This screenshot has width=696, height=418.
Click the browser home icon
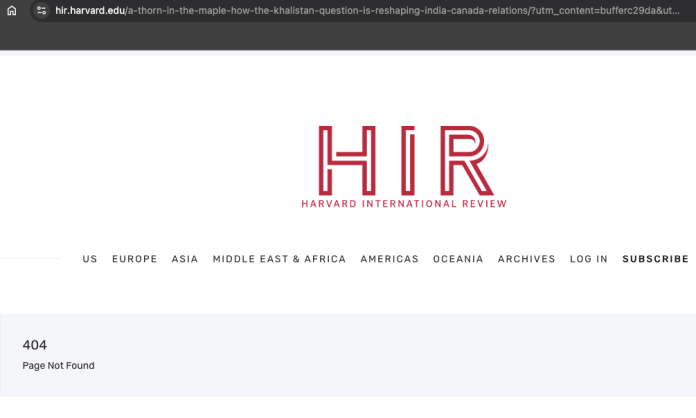pyautogui.click(x=12, y=11)
